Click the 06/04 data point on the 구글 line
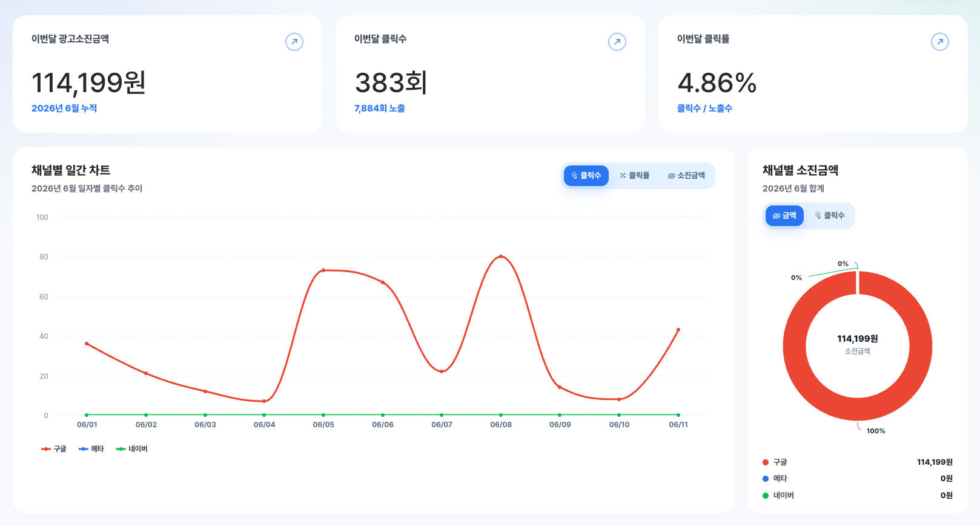This screenshot has height=526, width=980. (x=264, y=401)
